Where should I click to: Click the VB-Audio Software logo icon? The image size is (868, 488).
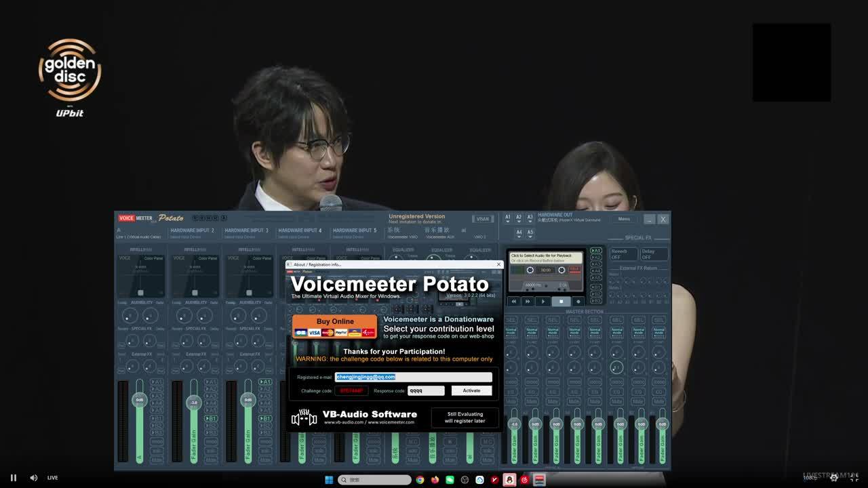[304, 418]
